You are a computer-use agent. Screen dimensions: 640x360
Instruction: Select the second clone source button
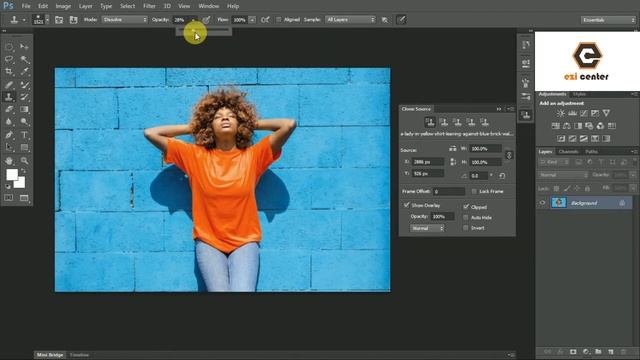pos(444,122)
